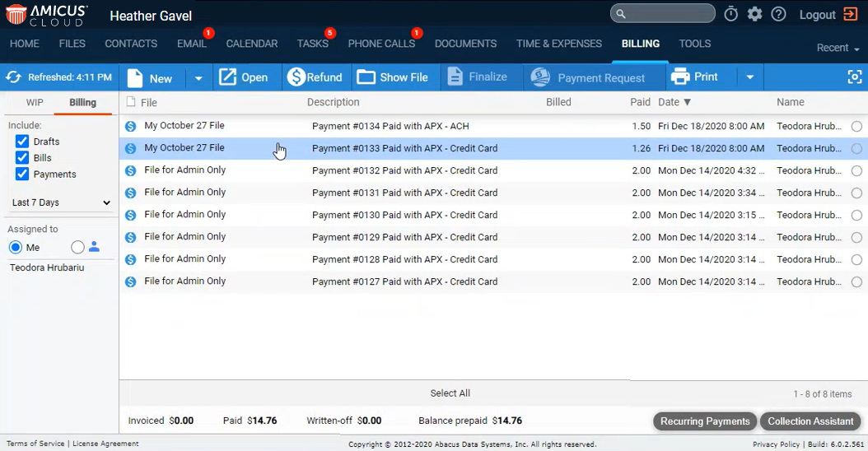
Task: Select the other-users radio button
Action: point(77,248)
